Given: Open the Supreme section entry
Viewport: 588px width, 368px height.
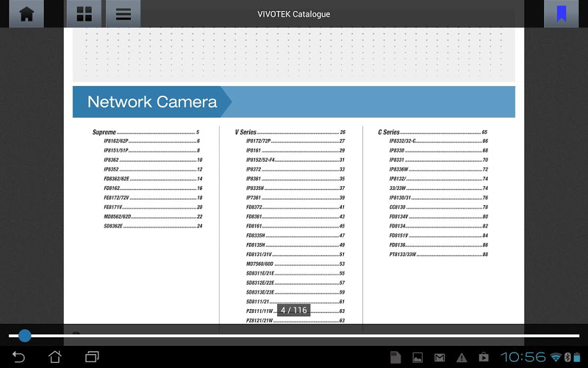Looking at the screenshot, I should [146, 132].
